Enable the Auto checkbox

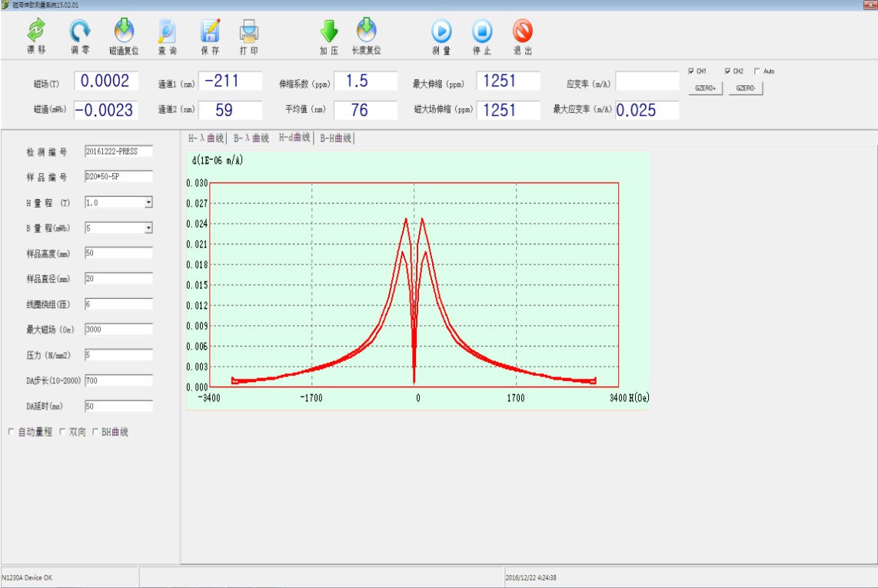(757, 71)
